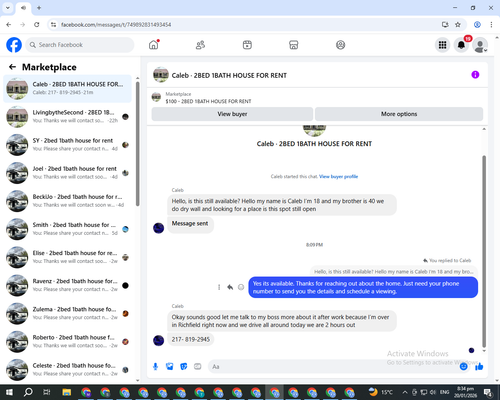500x400 pixels.
Task: Open the Windows notification center
Action: click(x=488, y=392)
